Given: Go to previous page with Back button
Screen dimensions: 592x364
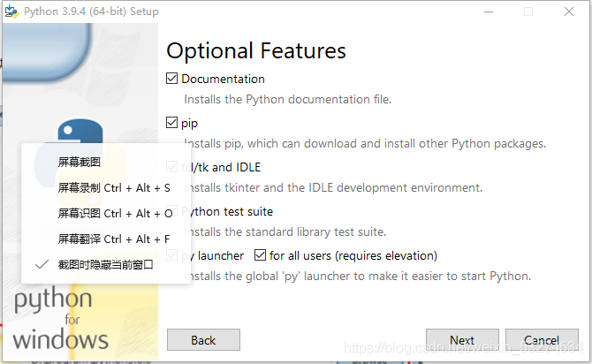Looking at the screenshot, I should tap(203, 340).
